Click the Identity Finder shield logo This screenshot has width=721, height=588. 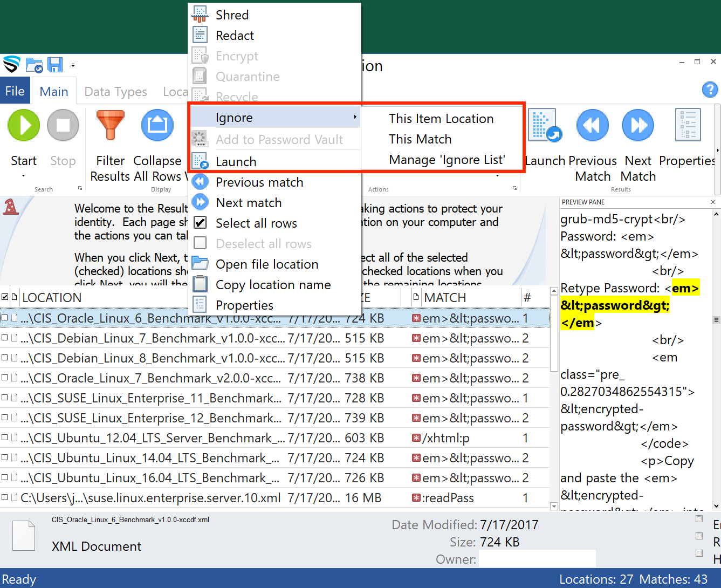11,65
